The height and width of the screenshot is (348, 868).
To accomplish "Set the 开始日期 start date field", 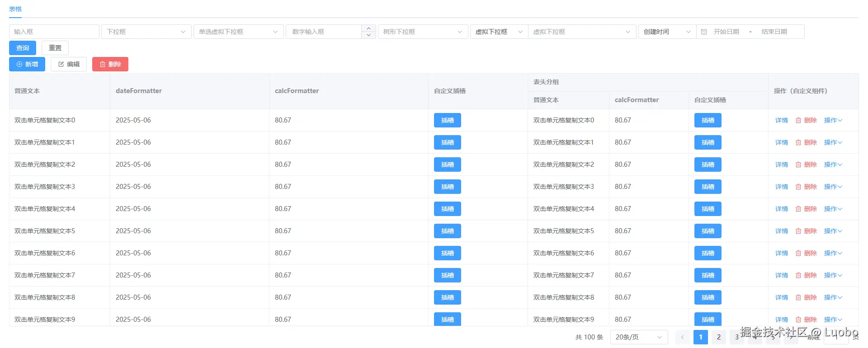I will [726, 32].
